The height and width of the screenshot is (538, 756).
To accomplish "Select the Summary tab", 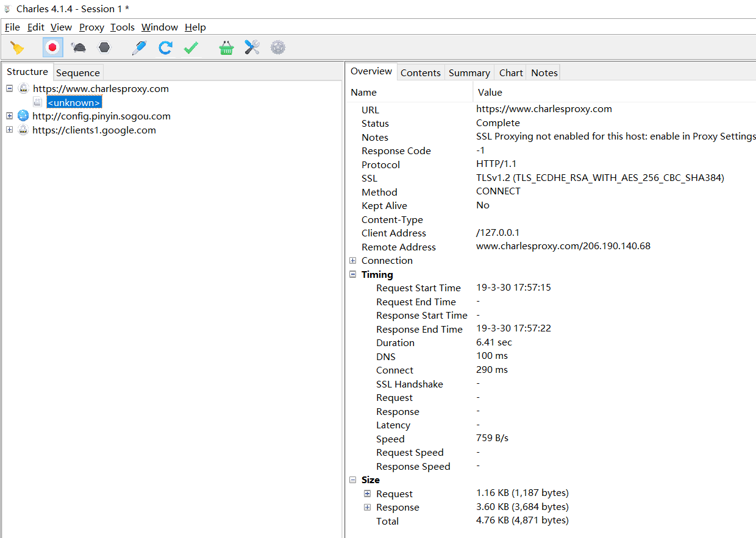I will [x=469, y=73].
